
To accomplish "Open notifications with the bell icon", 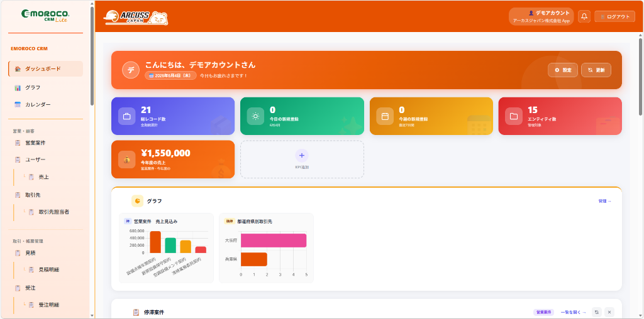I will (584, 16).
